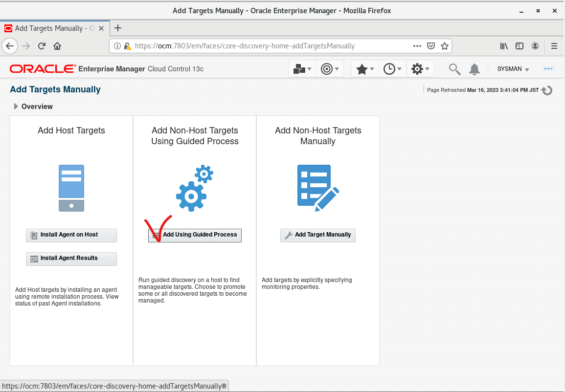Maximize the Firefox window
The width and height of the screenshot is (565, 392).
coord(538,11)
